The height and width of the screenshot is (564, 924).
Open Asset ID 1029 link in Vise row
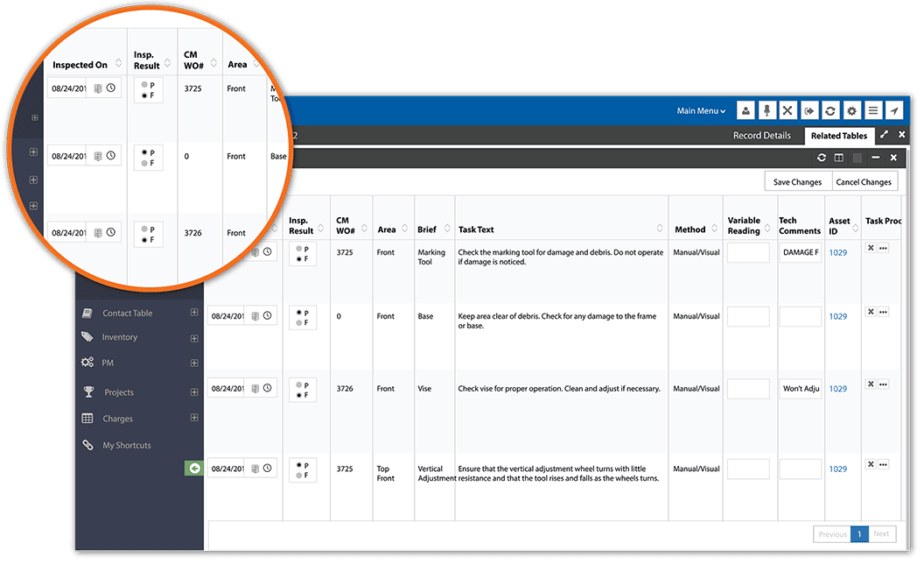(838, 389)
